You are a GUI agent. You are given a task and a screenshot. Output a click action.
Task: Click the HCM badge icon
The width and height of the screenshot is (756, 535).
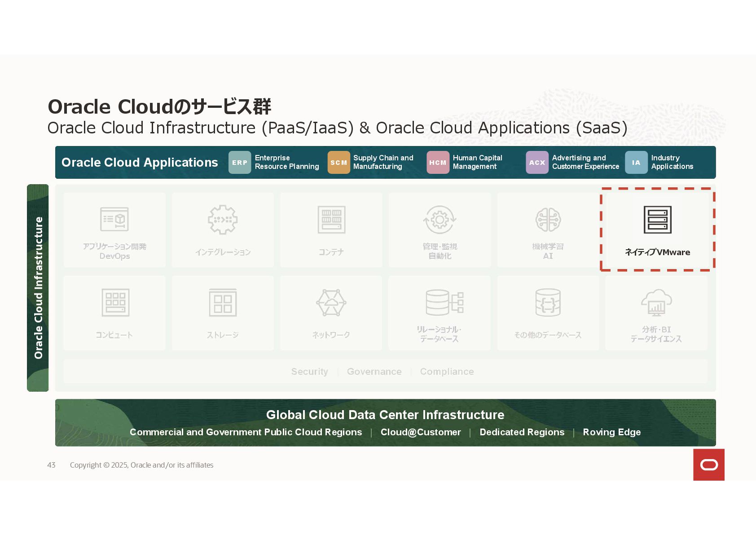click(438, 163)
